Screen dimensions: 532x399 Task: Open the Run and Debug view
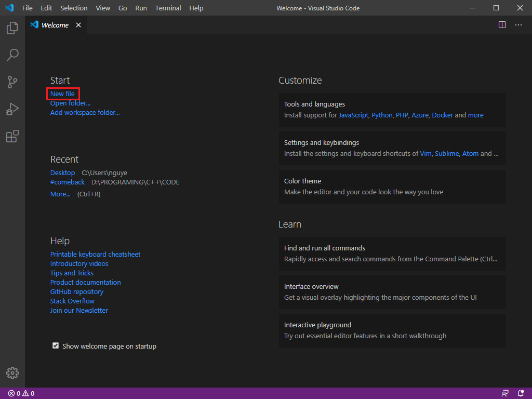click(12, 109)
